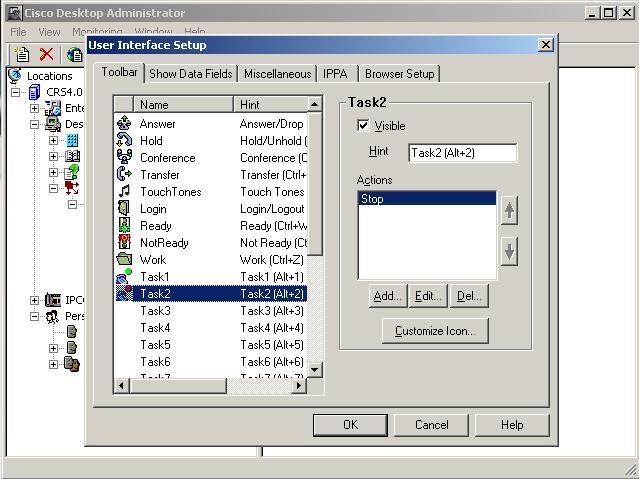
Task: Click inside the Hint text field
Action: [x=463, y=153]
